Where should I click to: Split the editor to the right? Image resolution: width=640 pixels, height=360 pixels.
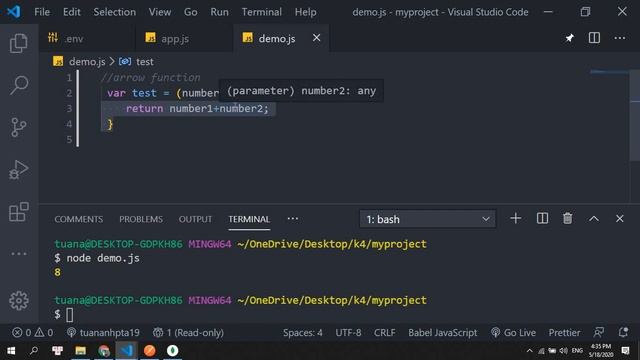point(594,38)
